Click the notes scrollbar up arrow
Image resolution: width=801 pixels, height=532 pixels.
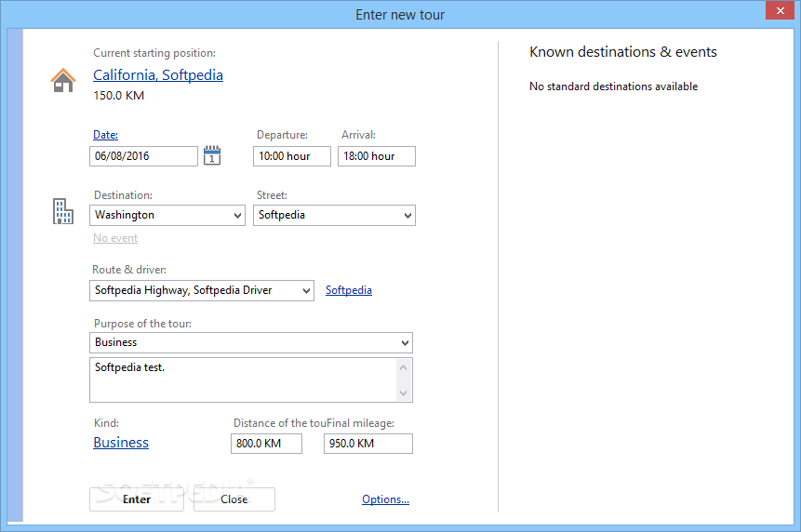[404, 367]
